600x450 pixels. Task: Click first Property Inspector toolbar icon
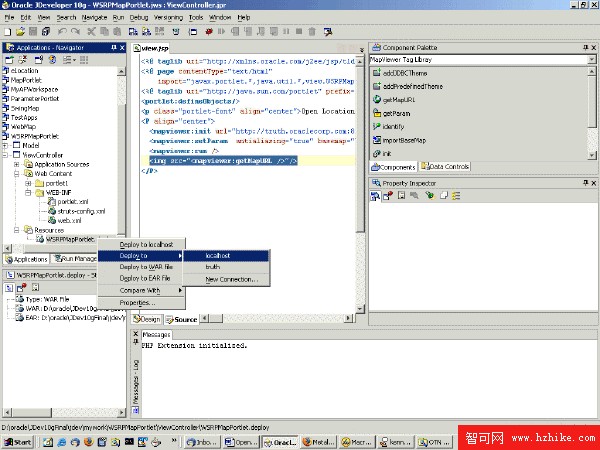click(x=375, y=196)
